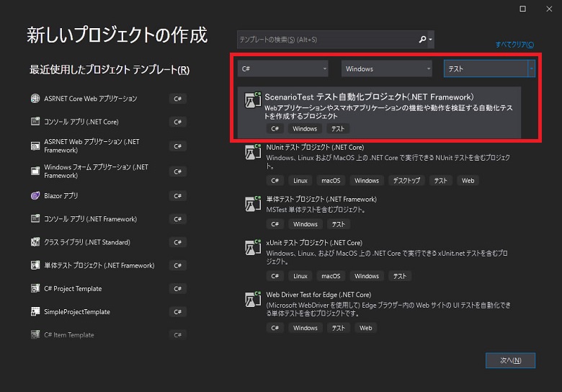Click デスクトップ tag under NUnit template
The width and height of the screenshot is (562, 392).
coord(406,181)
